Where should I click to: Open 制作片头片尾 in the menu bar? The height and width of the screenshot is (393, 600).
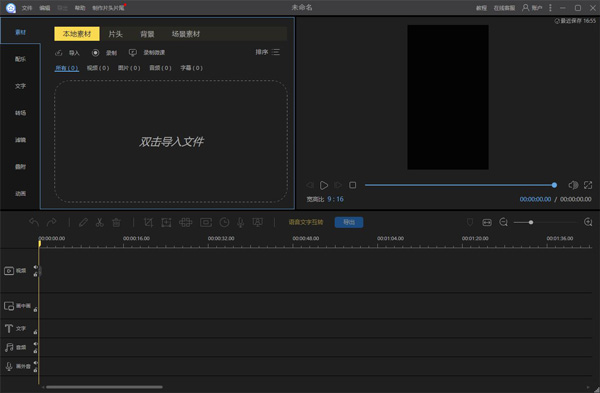pos(108,8)
